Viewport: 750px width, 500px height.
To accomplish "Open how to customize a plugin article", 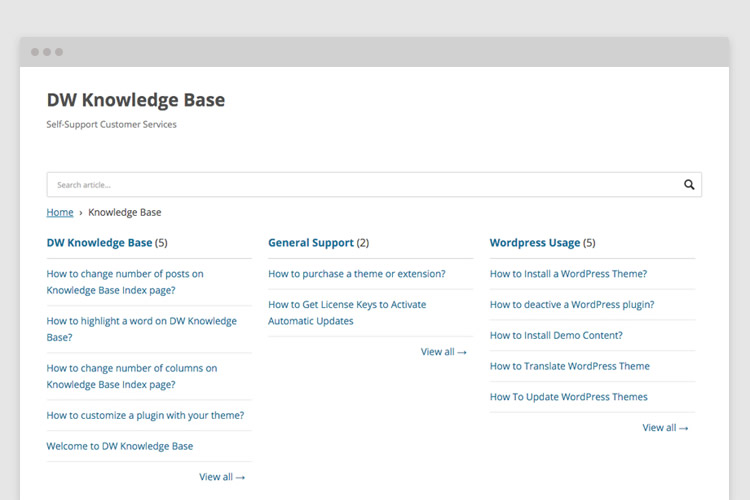I will click(x=145, y=415).
